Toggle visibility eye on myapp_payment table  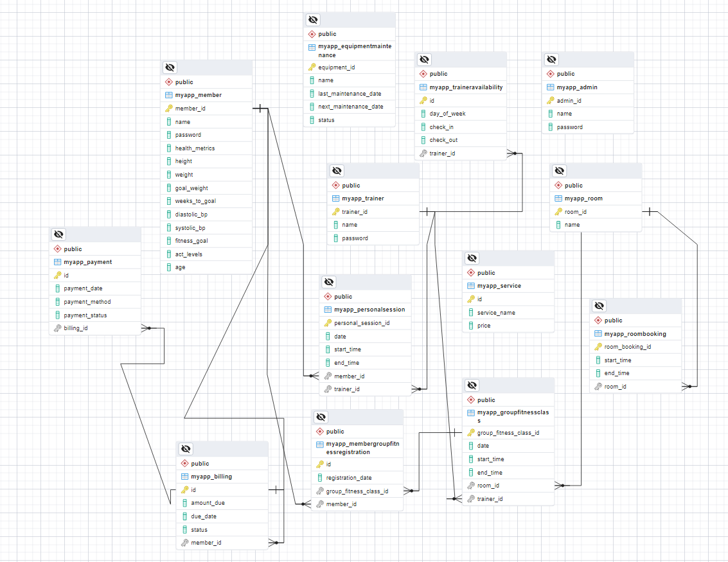tap(58, 234)
